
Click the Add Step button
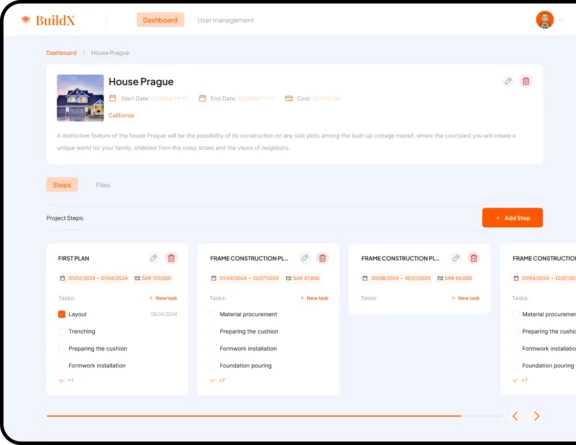click(x=512, y=218)
